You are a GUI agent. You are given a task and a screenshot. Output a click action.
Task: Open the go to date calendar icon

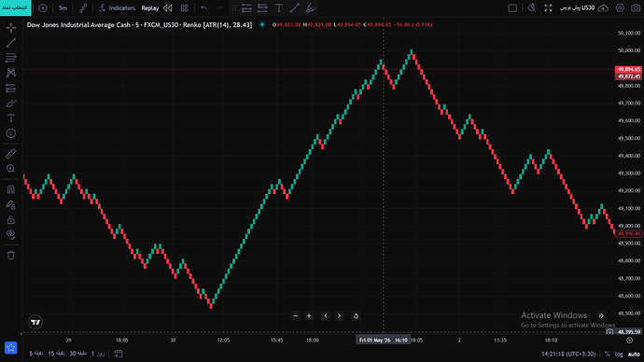click(119, 354)
